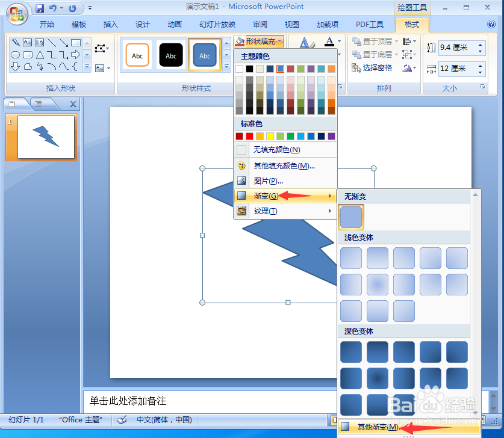The height and width of the screenshot is (438, 504).
Task: Open the align objects dropdown icon
Action: (x=409, y=41)
